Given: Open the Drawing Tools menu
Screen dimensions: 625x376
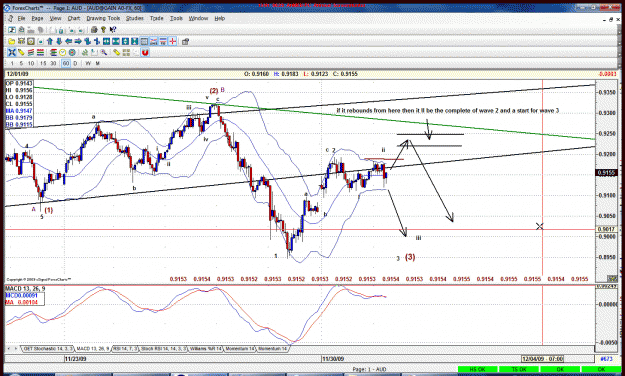Looking at the screenshot, I should 103,18.
